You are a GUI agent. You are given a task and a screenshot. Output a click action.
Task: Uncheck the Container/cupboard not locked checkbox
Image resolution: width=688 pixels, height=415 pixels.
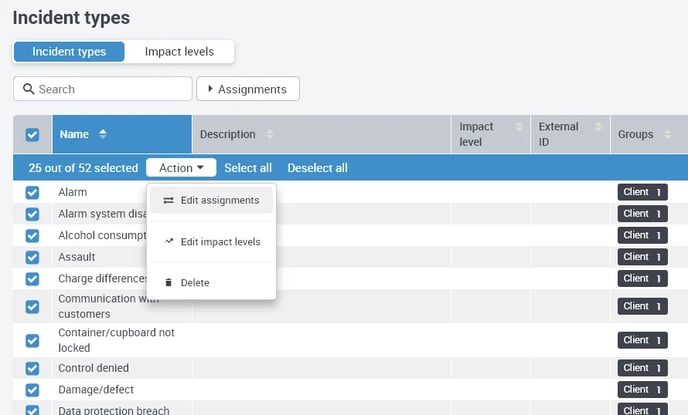(x=32, y=340)
